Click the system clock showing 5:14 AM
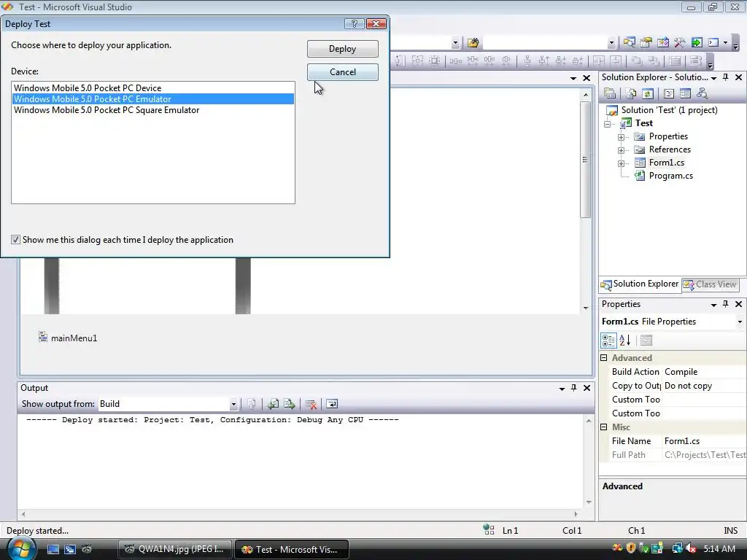Screen dimensions: 747x560 tap(719, 549)
